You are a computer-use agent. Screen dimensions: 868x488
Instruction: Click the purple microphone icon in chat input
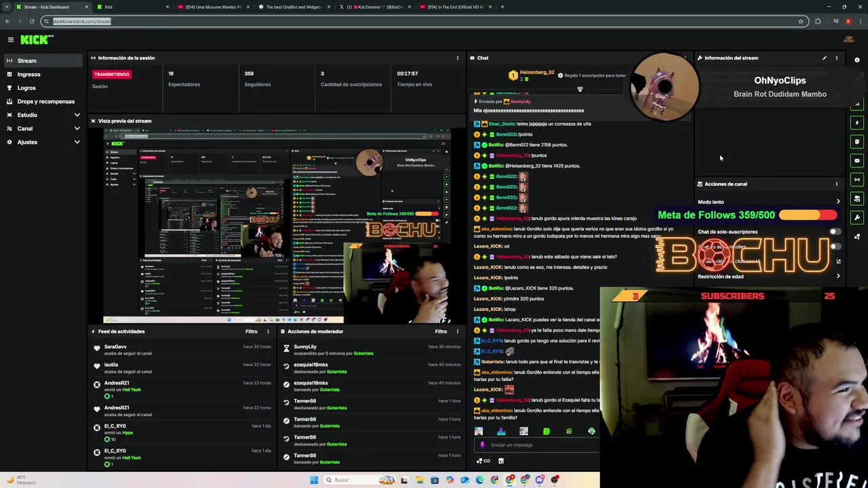(x=482, y=445)
